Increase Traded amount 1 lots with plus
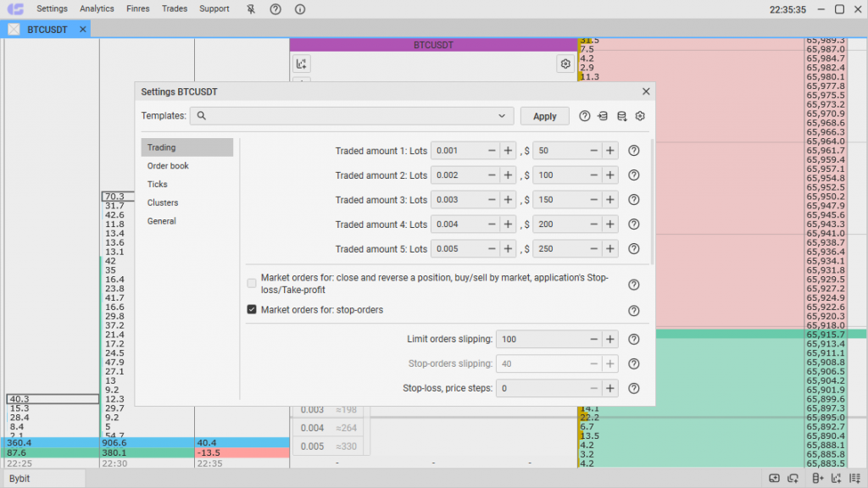This screenshot has height=488, width=868. [x=508, y=151]
